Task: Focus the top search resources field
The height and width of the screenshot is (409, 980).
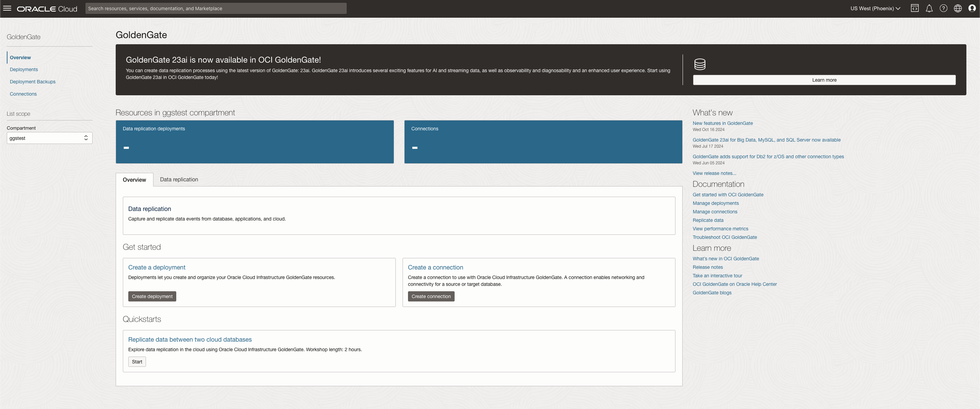Action: [x=216, y=9]
